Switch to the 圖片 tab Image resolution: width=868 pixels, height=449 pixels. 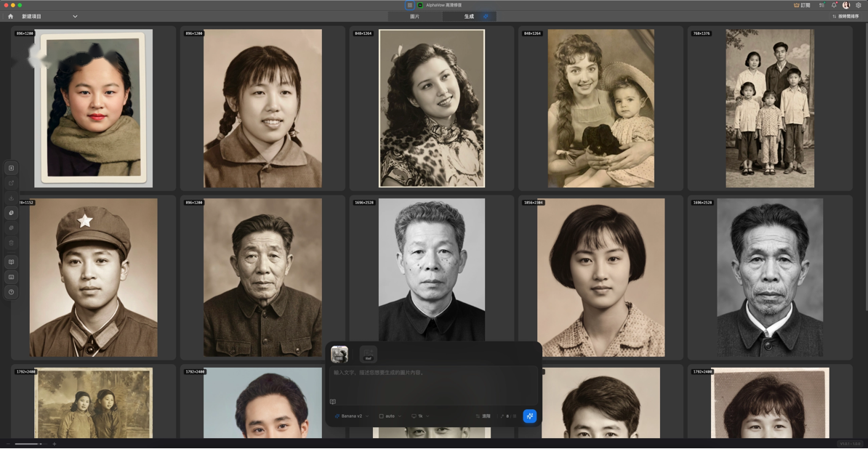tap(414, 17)
